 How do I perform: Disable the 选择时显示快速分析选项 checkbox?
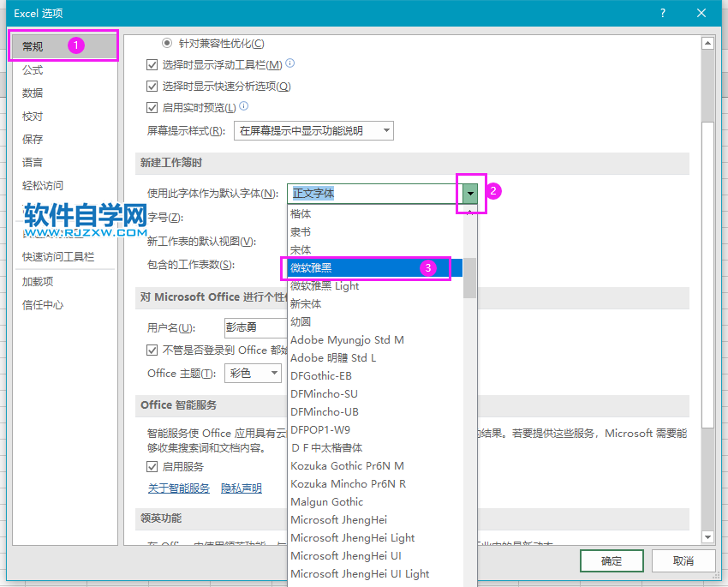point(152,86)
